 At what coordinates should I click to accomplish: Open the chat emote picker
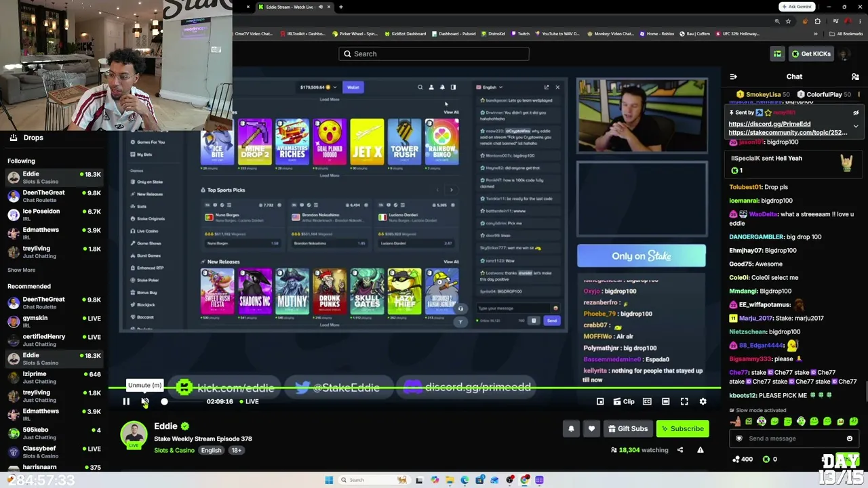tap(850, 439)
